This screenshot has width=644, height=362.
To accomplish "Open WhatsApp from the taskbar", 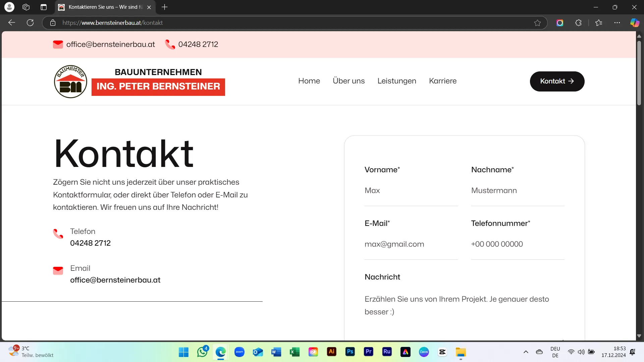I will (x=202, y=352).
